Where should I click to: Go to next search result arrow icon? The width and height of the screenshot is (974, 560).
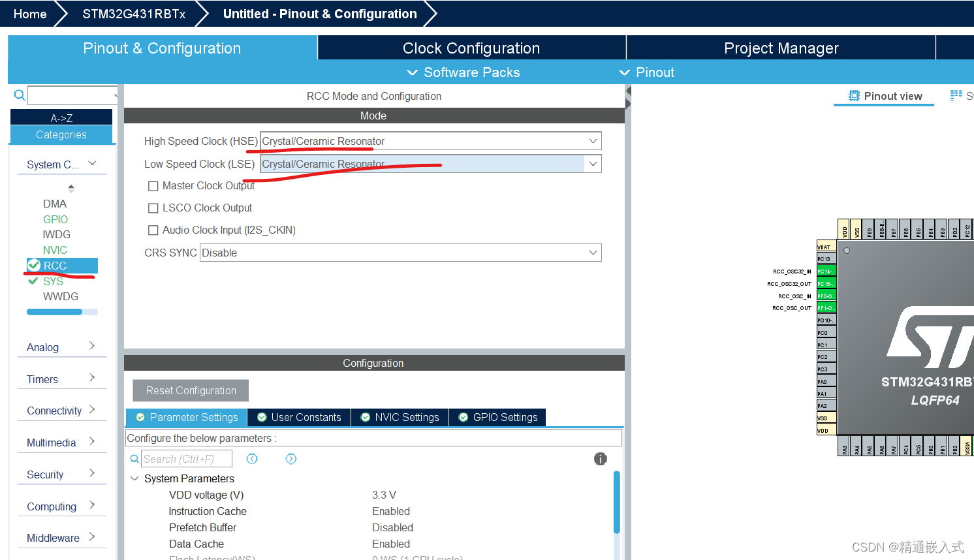(x=291, y=459)
